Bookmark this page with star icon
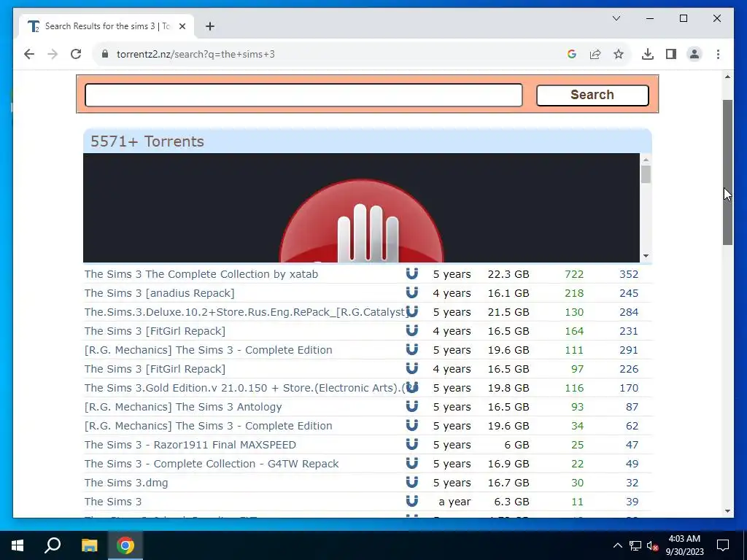The height and width of the screenshot is (560, 747). 619,54
